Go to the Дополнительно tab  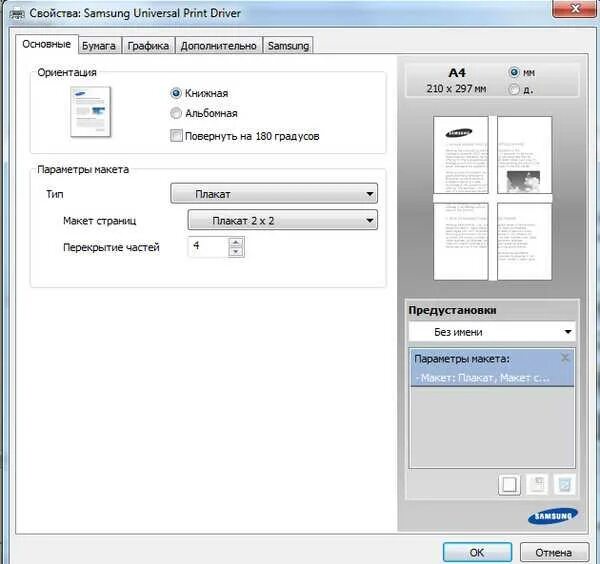click(x=218, y=46)
